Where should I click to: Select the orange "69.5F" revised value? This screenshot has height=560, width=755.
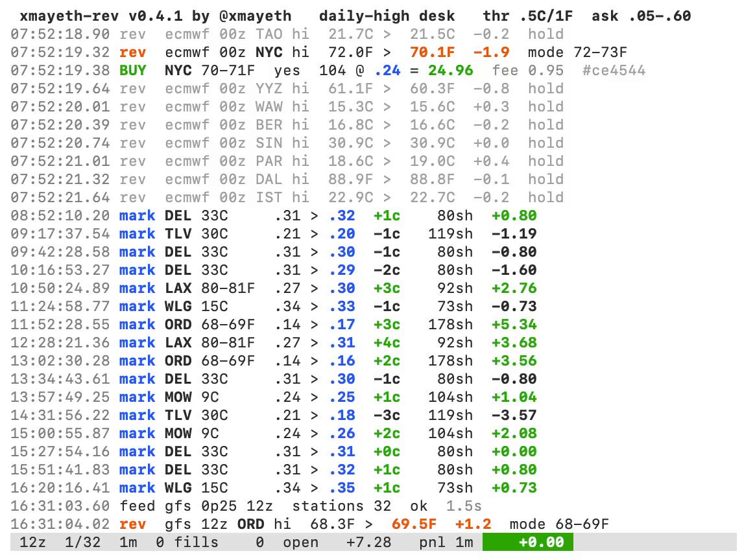[414, 524]
